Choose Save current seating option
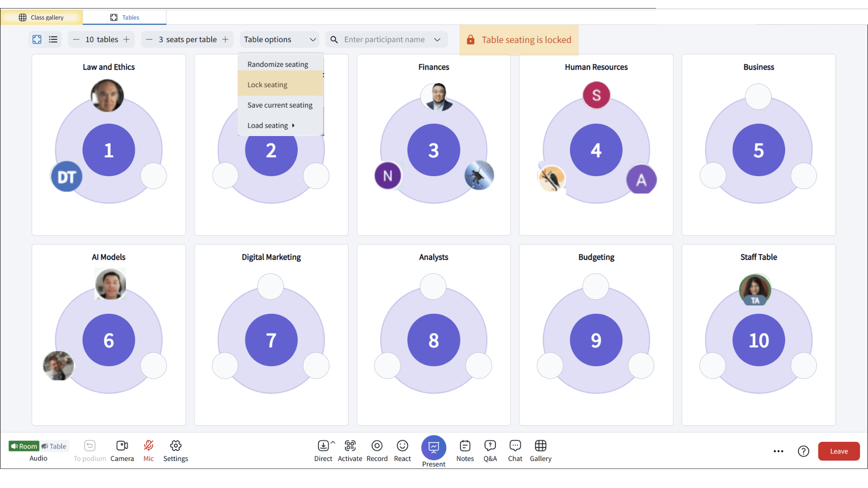The image size is (868, 488). [x=280, y=105]
